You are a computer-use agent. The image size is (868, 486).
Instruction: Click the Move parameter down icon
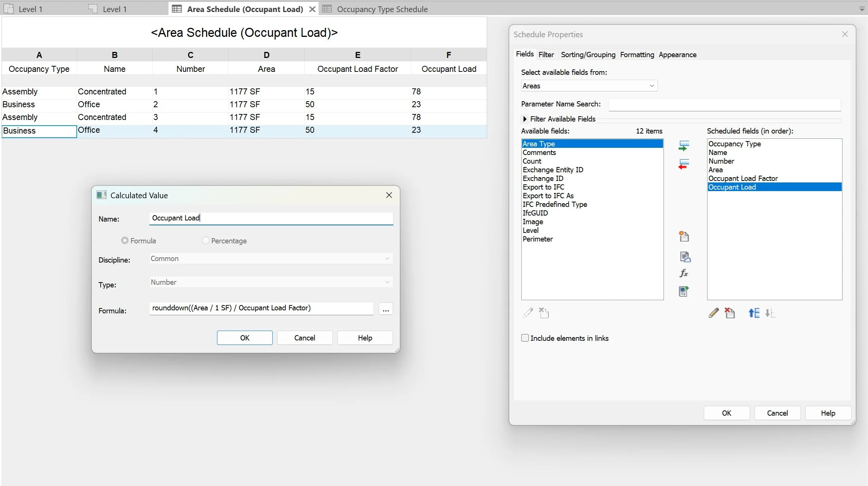[770, 313]
